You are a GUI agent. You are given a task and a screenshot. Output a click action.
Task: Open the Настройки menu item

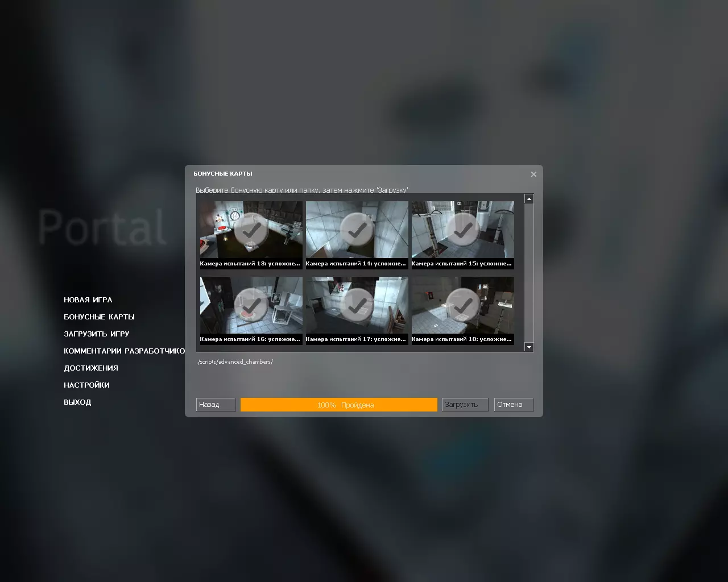coord(87,385)
